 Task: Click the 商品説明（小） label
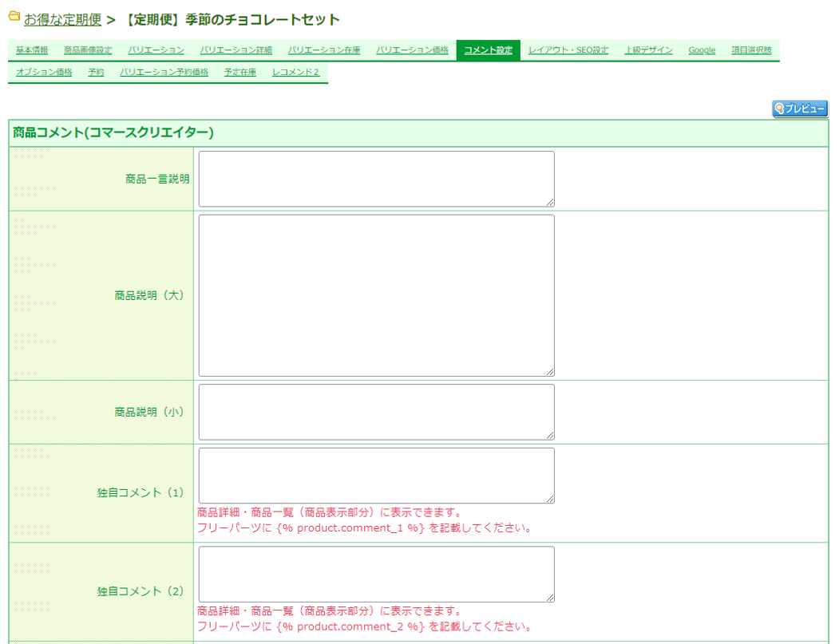tap(149, 412)
